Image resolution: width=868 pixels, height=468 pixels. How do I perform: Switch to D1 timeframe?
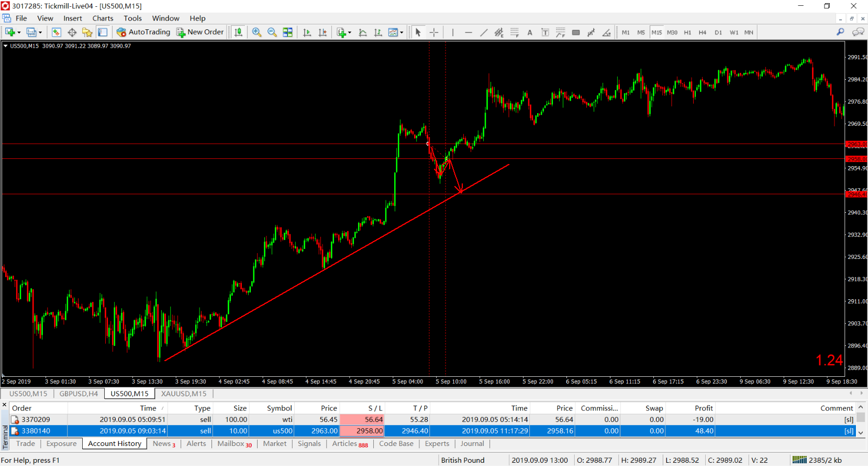pyautogui.click(x=718, y=32)
